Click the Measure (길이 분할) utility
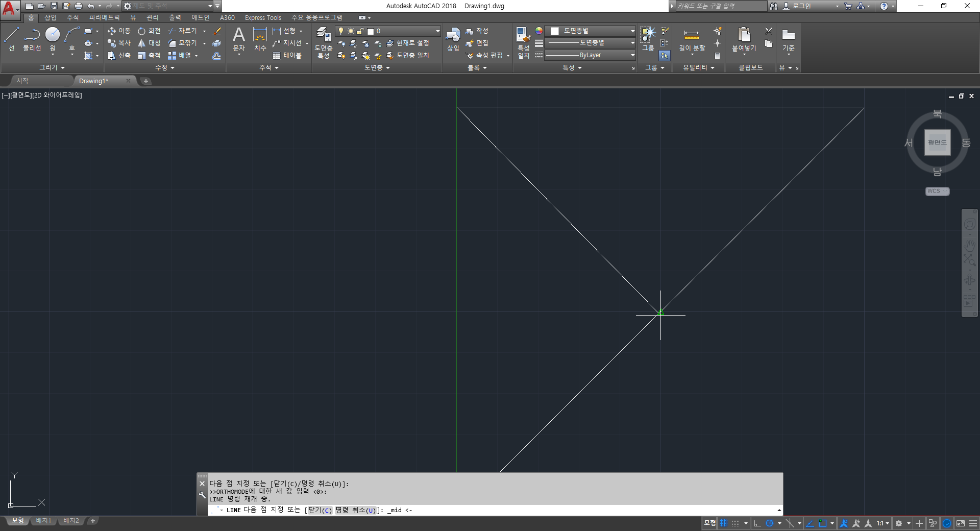 click(x=692, y=40)
